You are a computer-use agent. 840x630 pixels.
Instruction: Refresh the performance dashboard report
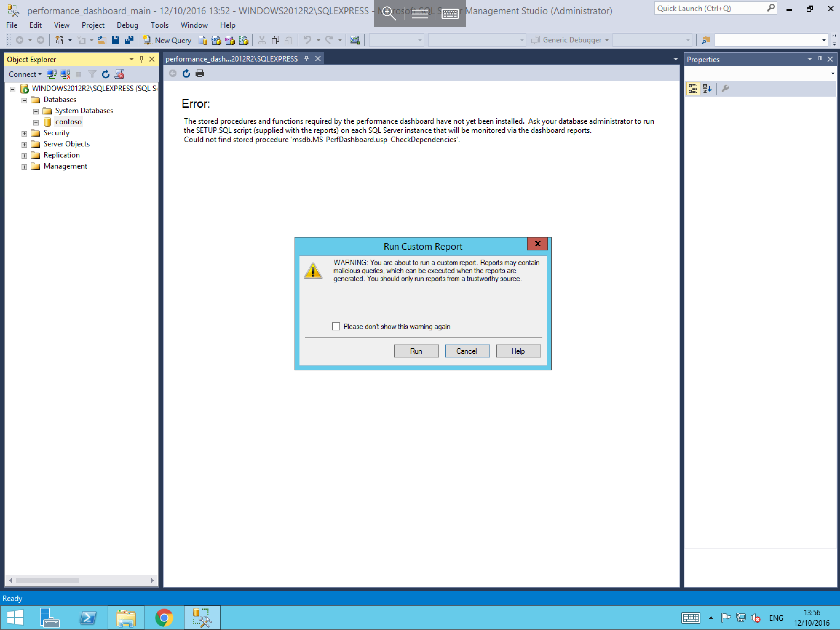pos(186,73)
